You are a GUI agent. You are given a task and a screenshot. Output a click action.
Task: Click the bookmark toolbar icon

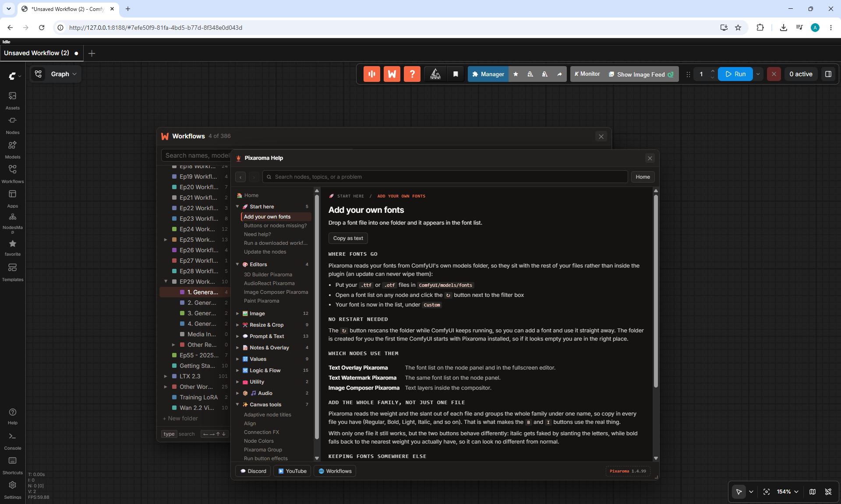456,74
